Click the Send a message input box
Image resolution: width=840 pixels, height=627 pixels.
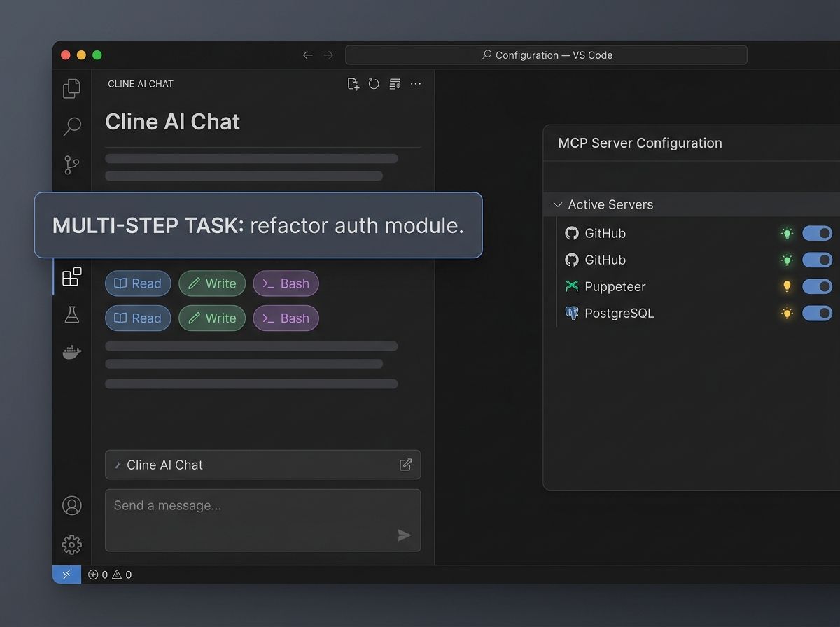[x=262, y=520]
